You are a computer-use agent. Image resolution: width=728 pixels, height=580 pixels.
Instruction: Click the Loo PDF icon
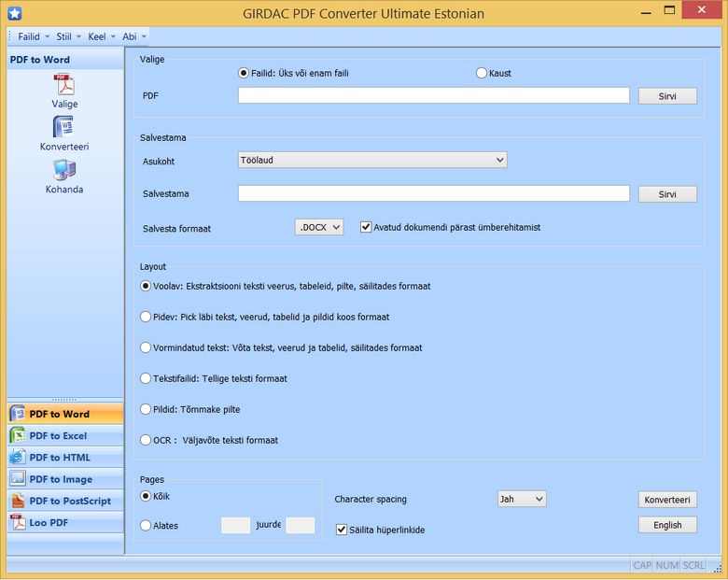point(18,522)
